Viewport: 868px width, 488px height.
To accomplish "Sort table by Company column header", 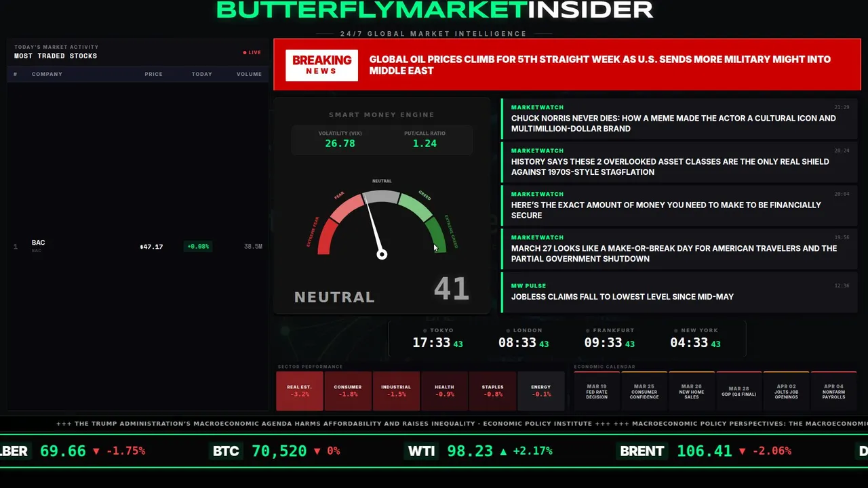I will [x=47, y=74].
